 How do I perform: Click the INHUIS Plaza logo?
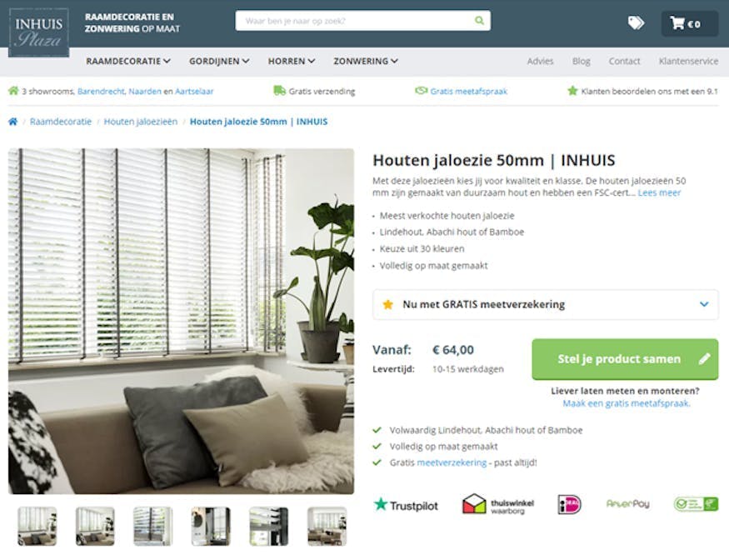pyautogui.click(x=38, y=32)
